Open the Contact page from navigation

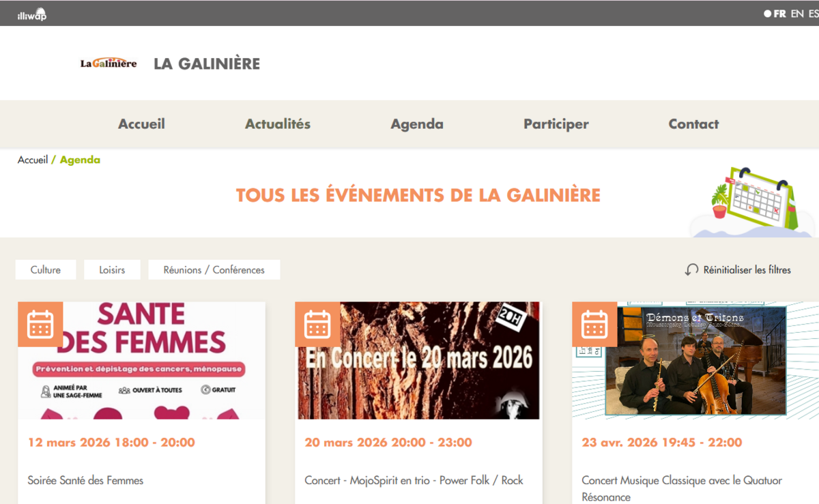(x=693, y=124)
